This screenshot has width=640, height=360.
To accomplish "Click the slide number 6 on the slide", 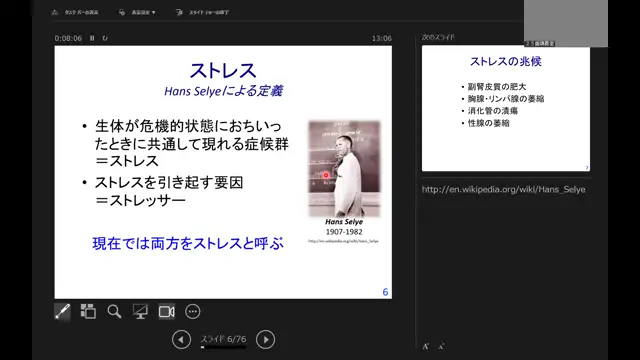I will (385, 292).
